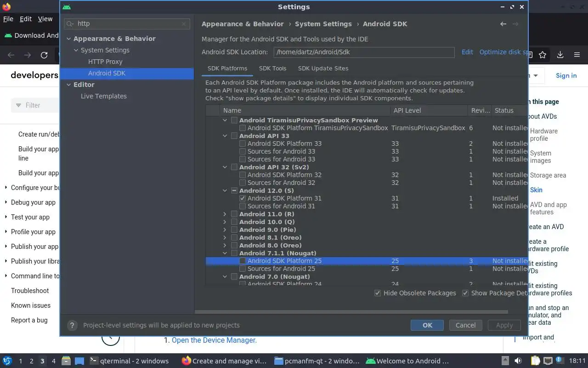The width and height of the screenshot is (588, 368).
Task: Collapse Android API 33 group
Action: pos(225,136)
